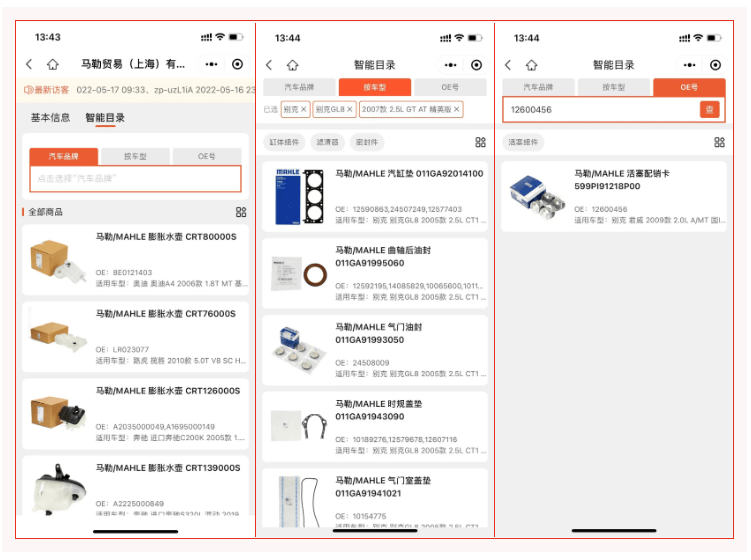Toggle grid view icon beside 全部商品
The height and width of the screenshot is (560, 751).
pyautogui.click(x=241, y=212)
